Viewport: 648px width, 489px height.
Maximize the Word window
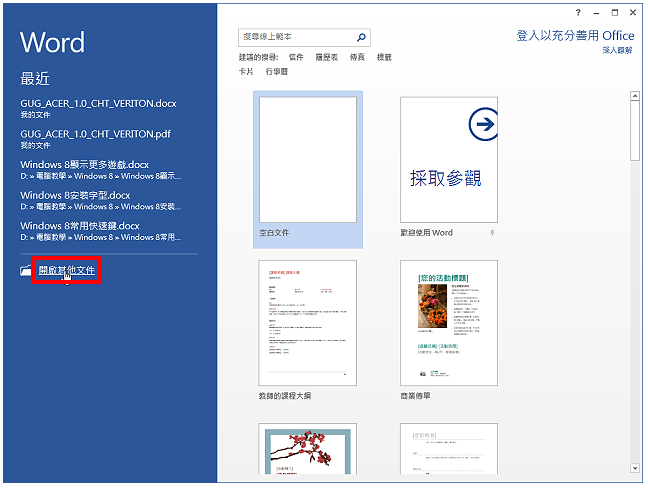pos(615,13)
